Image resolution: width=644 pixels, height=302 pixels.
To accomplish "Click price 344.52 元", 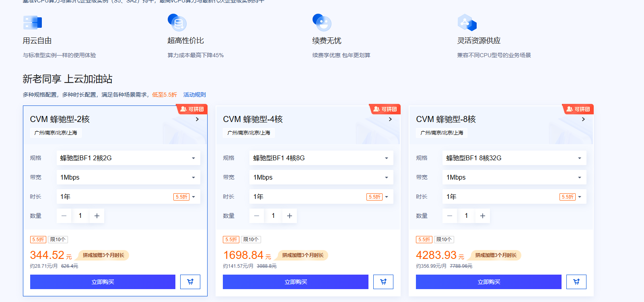I will pos(51,255).
